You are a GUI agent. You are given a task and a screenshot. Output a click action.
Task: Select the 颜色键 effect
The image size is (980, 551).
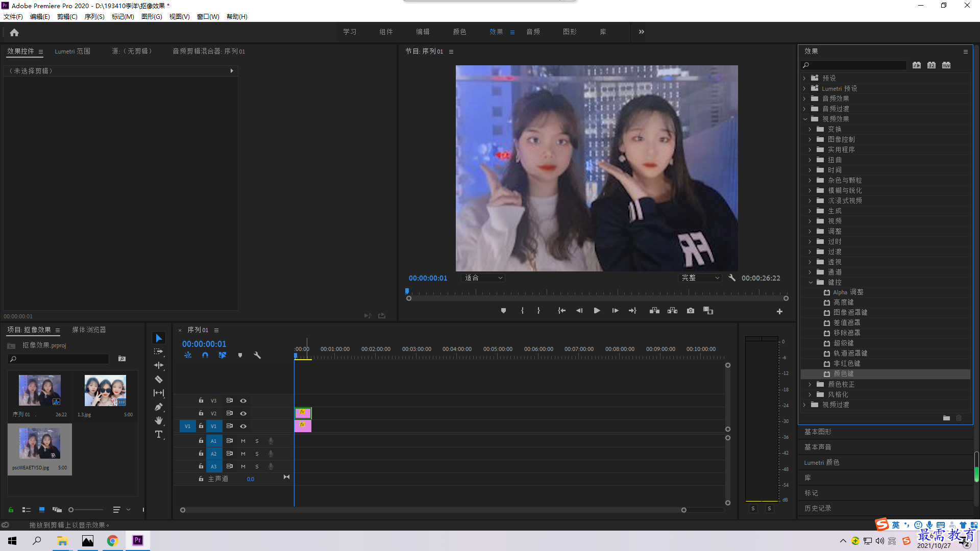point(843,373)
